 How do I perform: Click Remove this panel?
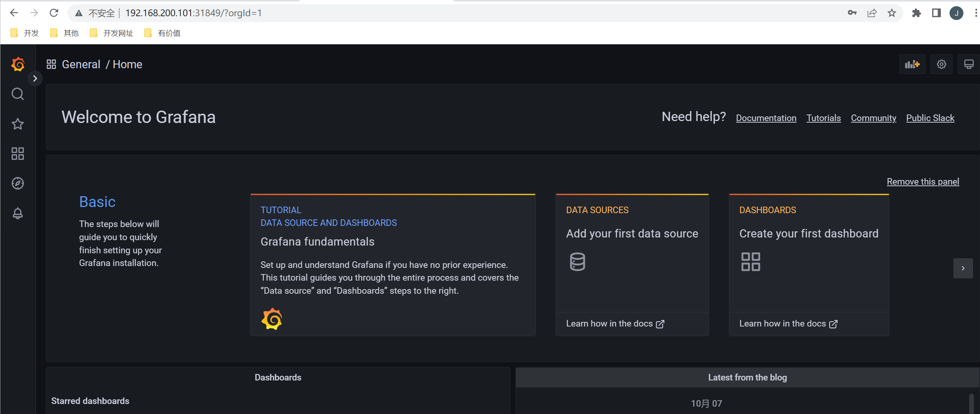click(x=923, y=182)
